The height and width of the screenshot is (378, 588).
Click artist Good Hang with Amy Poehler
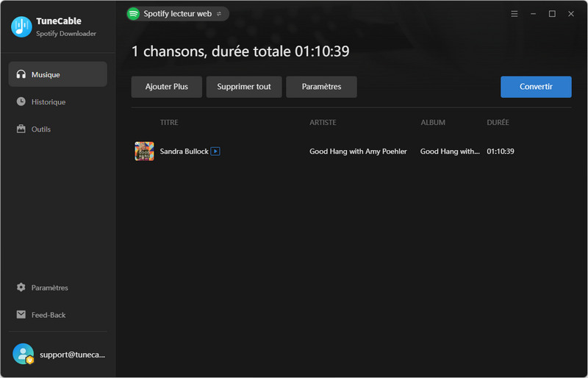click(358, 151)
